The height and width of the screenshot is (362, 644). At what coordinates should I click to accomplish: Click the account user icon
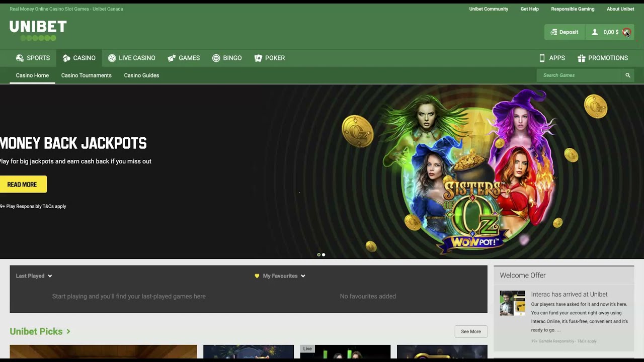(595, 32)
